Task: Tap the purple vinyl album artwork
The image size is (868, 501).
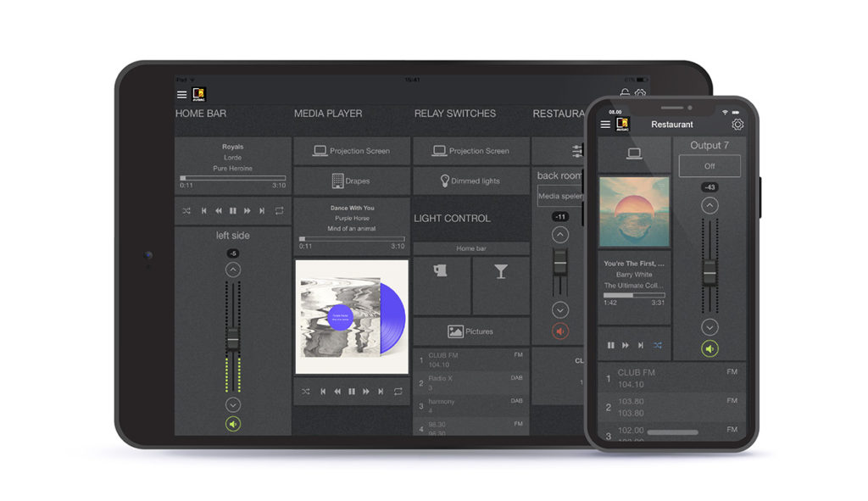Action: [352, 317]
